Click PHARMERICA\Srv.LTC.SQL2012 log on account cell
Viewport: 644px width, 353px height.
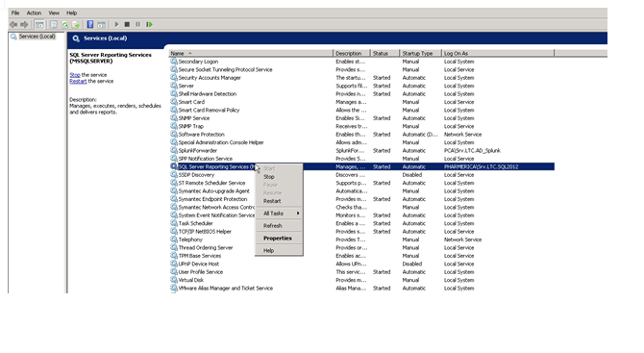481,166
